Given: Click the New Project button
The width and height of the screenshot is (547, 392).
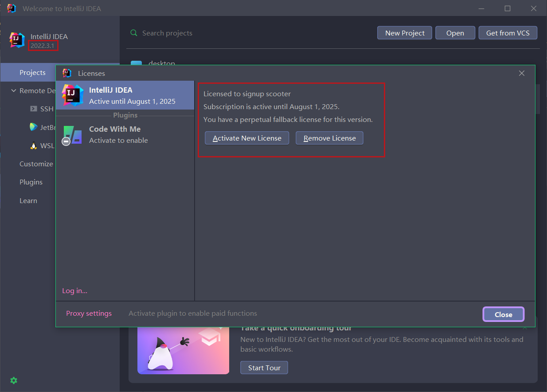Looking at the screenshot, I should tap(405, 33).
